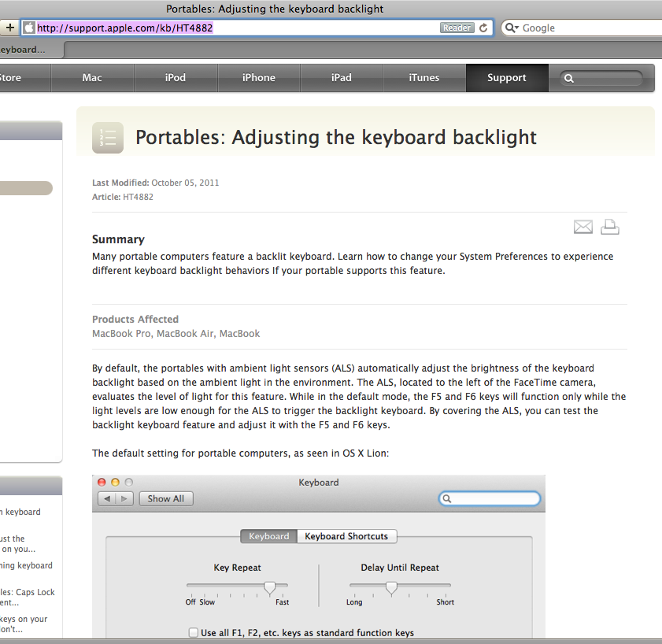The height and width of the screenshot is (644, 662).
Task: Click the 'Caps Lock' related sidebar link
Action: tap(28, 597)
